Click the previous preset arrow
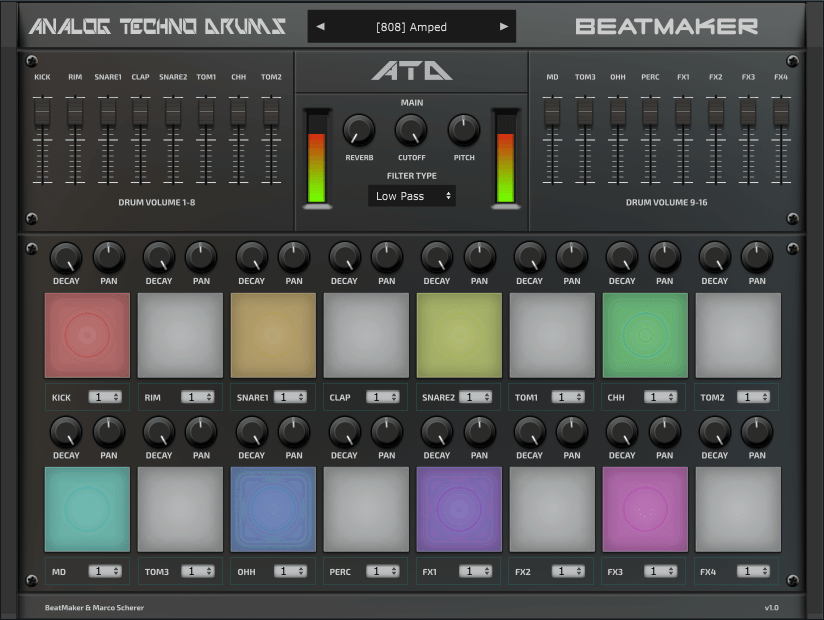Screen dimensions: 824x620 320,27
